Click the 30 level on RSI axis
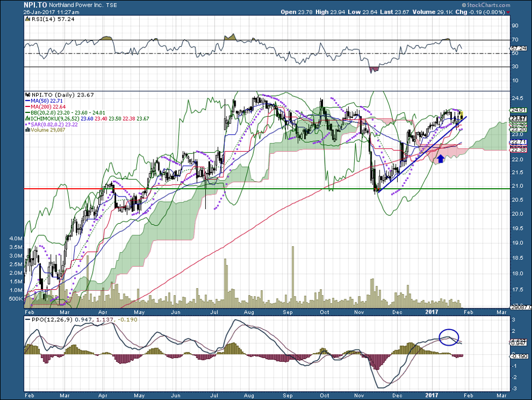Image resolution: width=532 pixels, height=400 pixels. (515, 67)
